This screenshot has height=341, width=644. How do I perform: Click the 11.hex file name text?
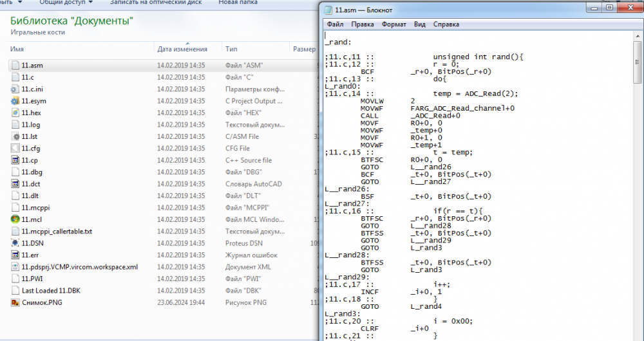(x=31, y=113)
